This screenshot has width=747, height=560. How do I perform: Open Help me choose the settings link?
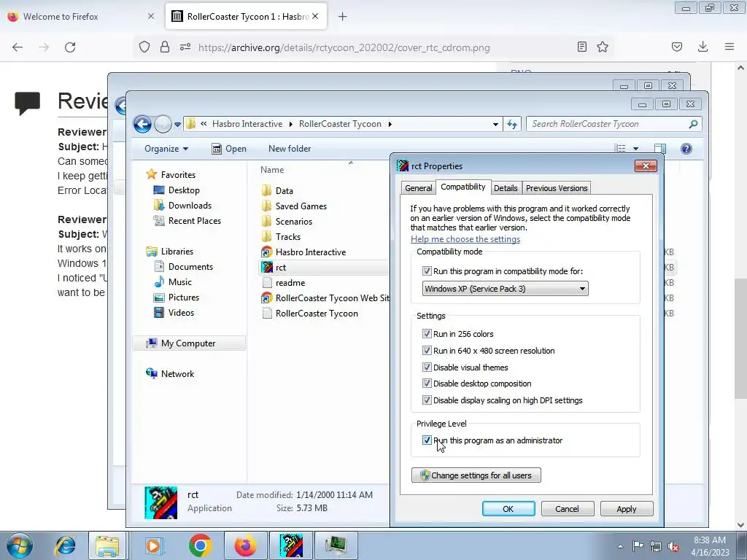pos(465,239)
